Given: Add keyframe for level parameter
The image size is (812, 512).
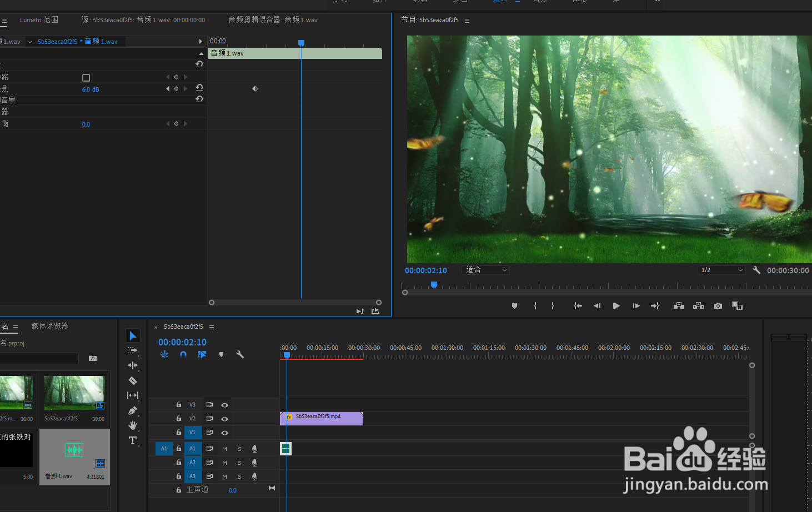Looking at the screenshot, I should point(177,89).
